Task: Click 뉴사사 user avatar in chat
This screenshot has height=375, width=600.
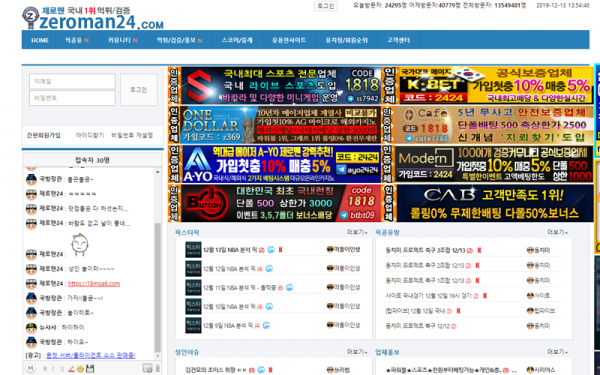Action: [31, 328]
